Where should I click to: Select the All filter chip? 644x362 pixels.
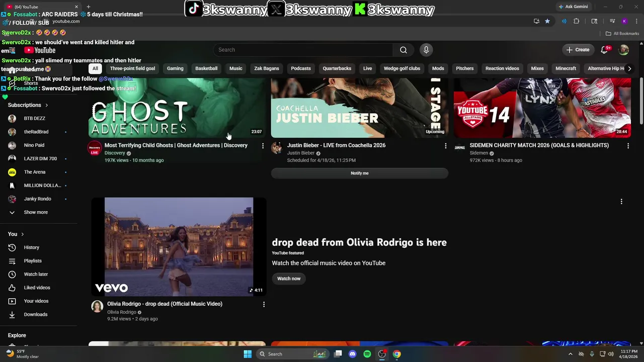(95, 68)
